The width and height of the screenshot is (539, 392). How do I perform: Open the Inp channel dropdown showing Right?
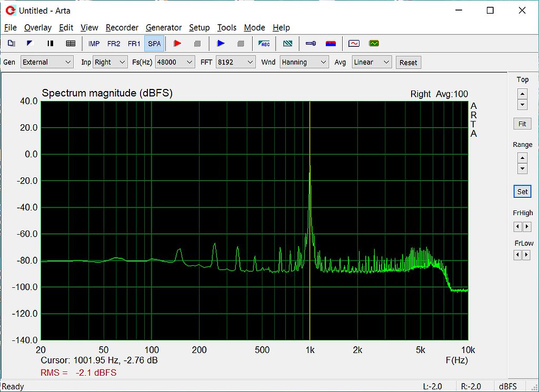coord(111,62)
